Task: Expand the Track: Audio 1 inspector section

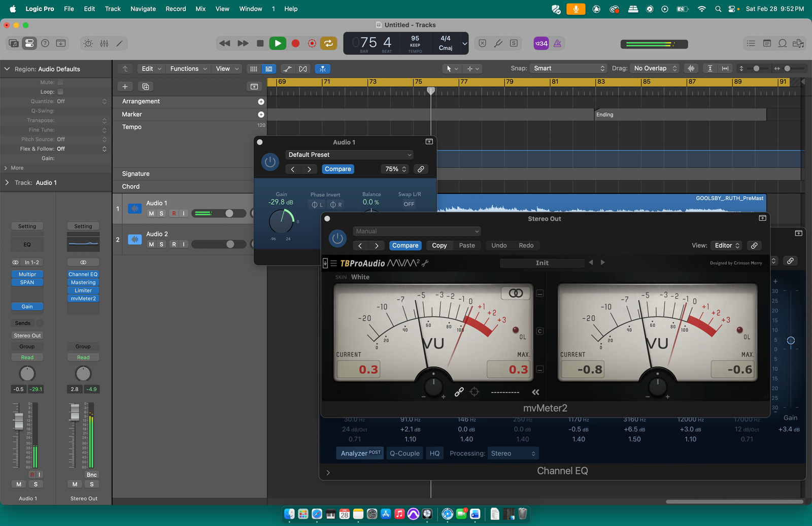Action: coord(7,183)
